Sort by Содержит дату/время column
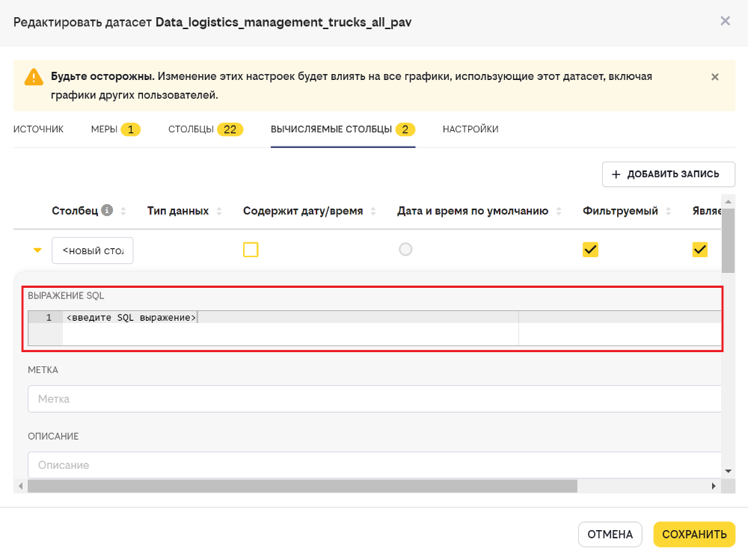Image resolution: width=748 pixels, height=560 pixels. point(373,211)
